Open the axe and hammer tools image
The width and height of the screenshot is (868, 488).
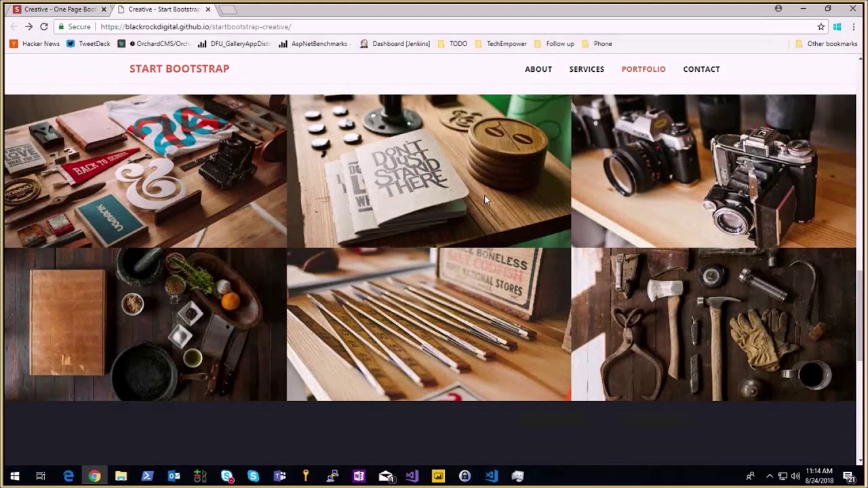click(x=713, y=325)
